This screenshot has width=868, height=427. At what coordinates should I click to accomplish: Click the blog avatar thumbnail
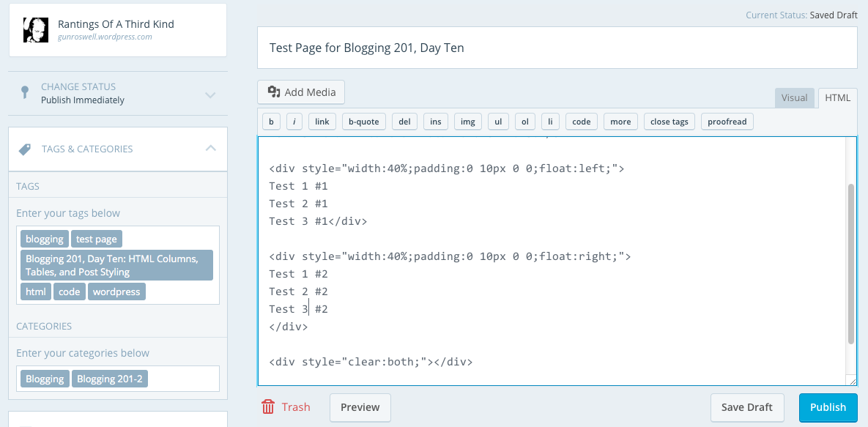[35, 30]
